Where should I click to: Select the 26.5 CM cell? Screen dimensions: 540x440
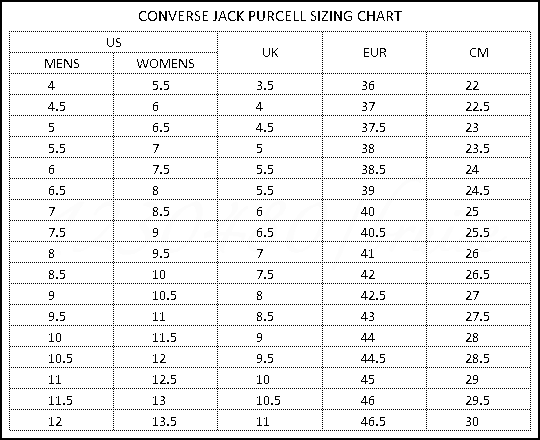coord(479,274)
